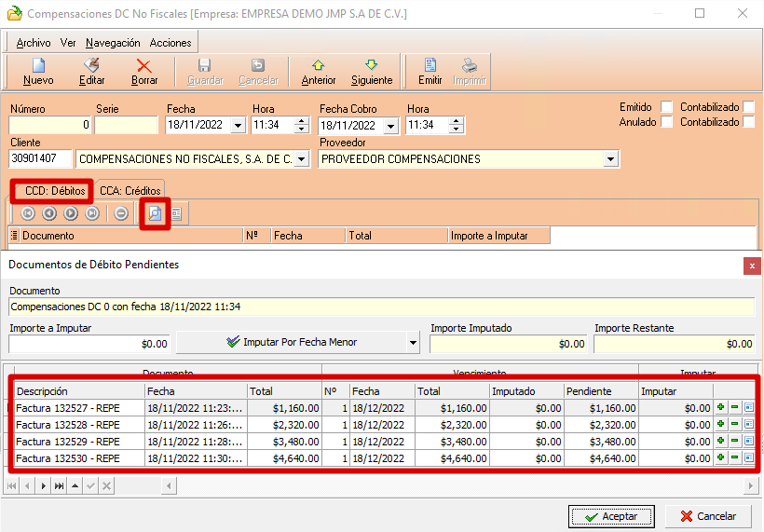Click Pendiente value $4,640.00
Screen dimensions: 764x532
click(x=612, y=458)
